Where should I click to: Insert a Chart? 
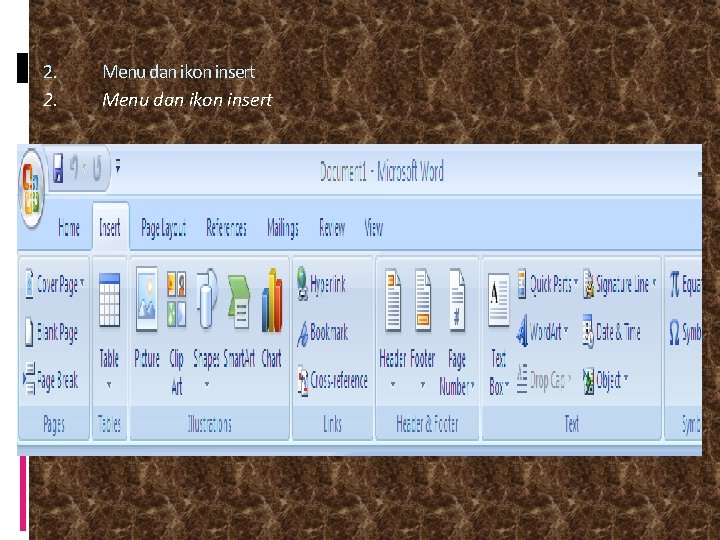[x=272, y=318]
